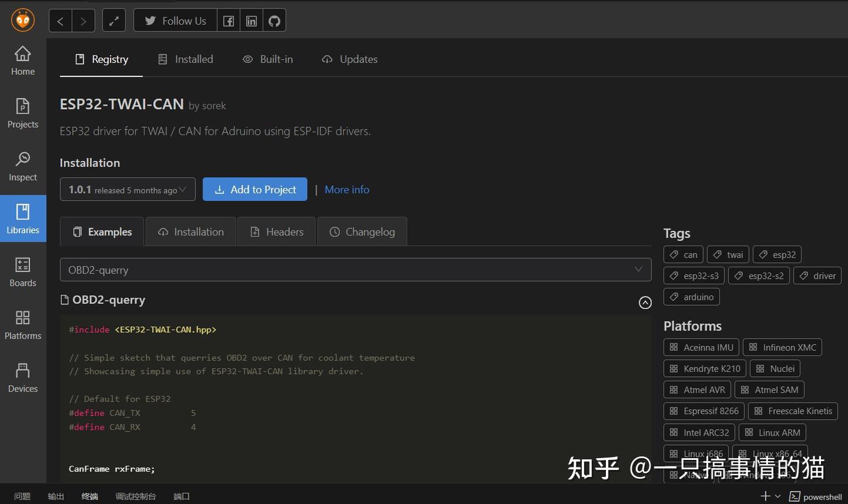
Task: Create a new terminal with the plus button
Action: (x=765, y=496)
